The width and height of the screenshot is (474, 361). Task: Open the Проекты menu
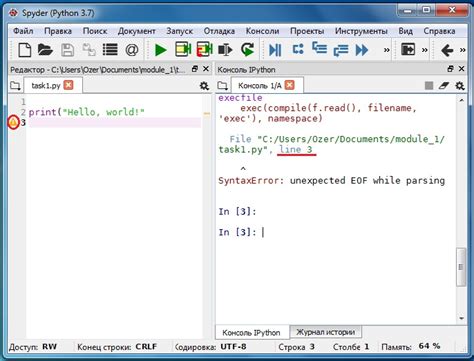[307, 31]
